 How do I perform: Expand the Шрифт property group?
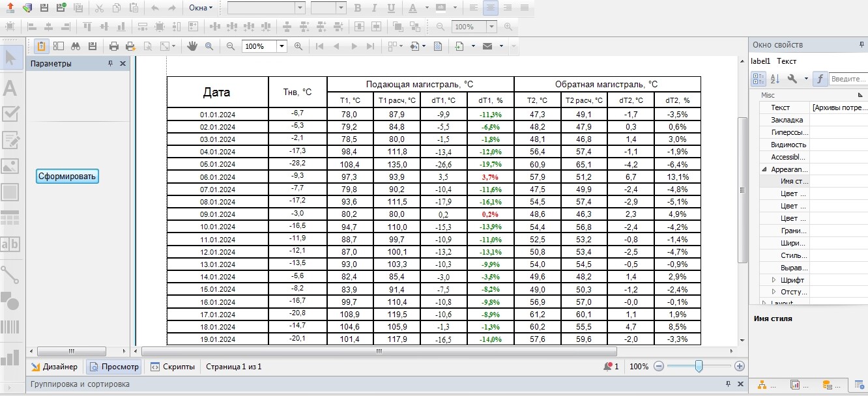[x=774, y=279]
